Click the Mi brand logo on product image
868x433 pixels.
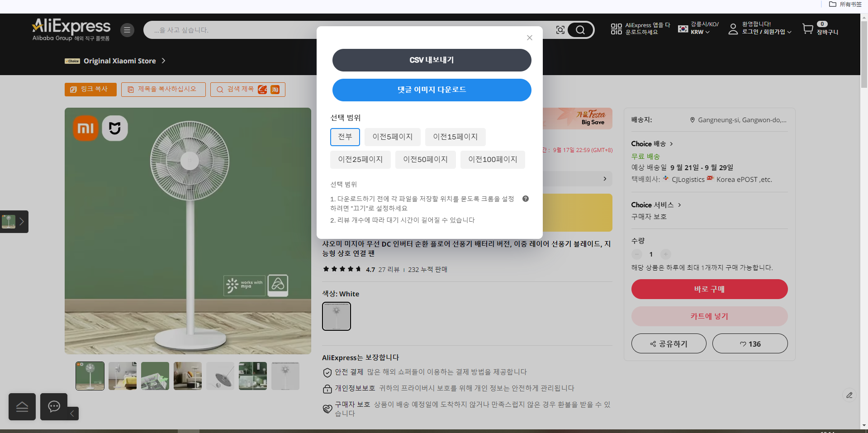(x=85, y=128)
